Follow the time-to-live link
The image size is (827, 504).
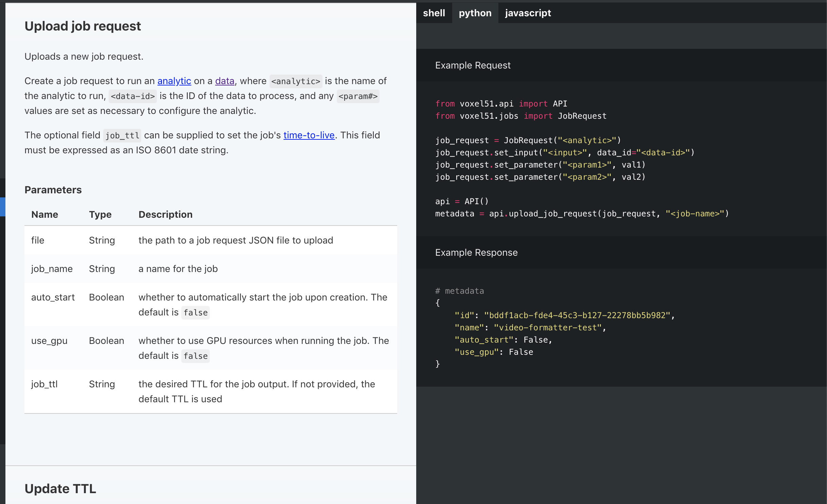[x=309, y=135]
